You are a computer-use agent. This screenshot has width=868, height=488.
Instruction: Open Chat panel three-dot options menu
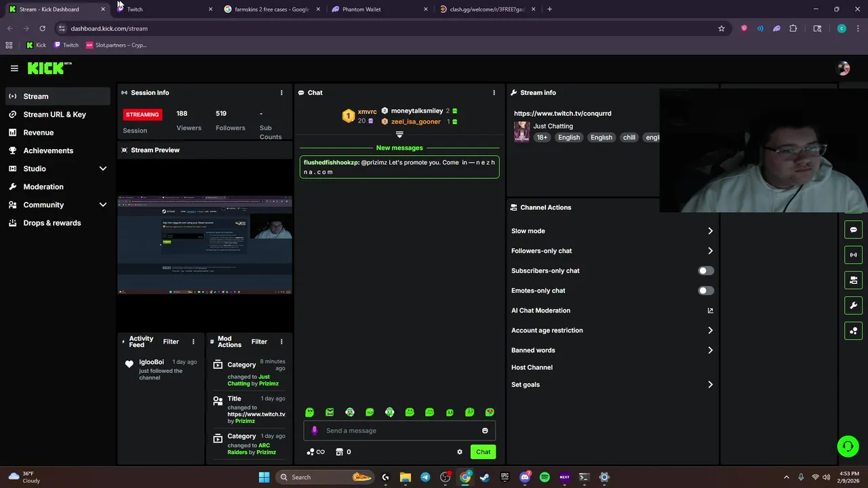point(494,93)
